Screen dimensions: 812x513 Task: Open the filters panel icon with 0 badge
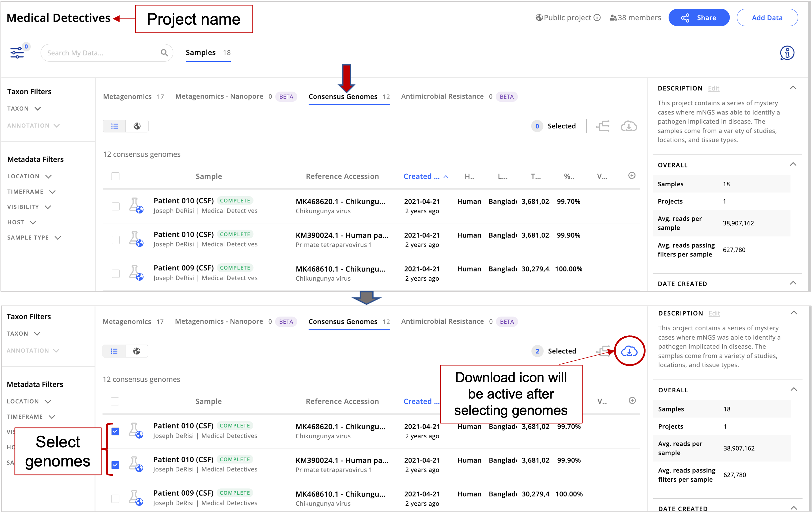(17, 52)
